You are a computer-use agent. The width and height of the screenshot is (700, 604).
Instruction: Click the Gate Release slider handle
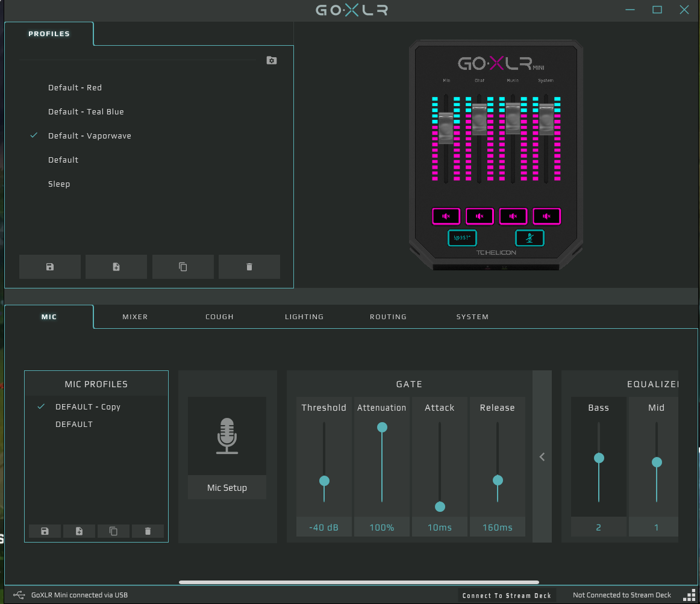498,481
